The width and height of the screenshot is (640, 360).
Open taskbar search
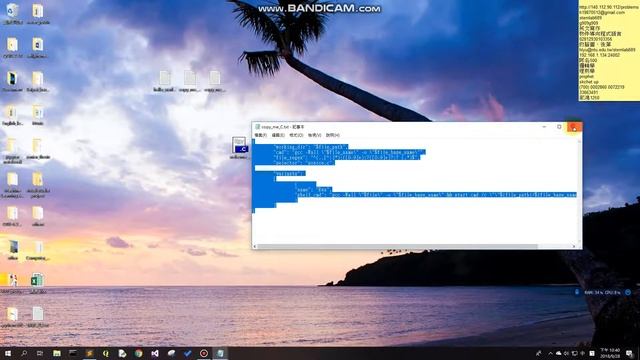pyautogui.click(x=24, y=353)
